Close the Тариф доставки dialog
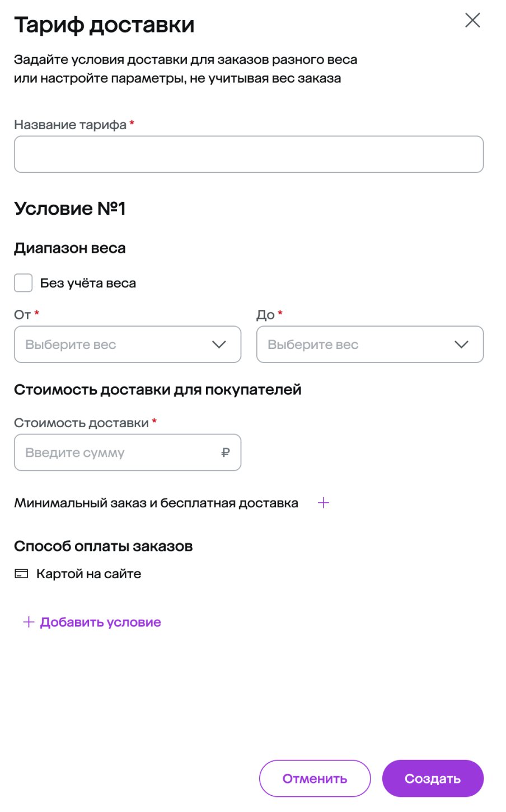506x812 pixels. tap(472, 21)
